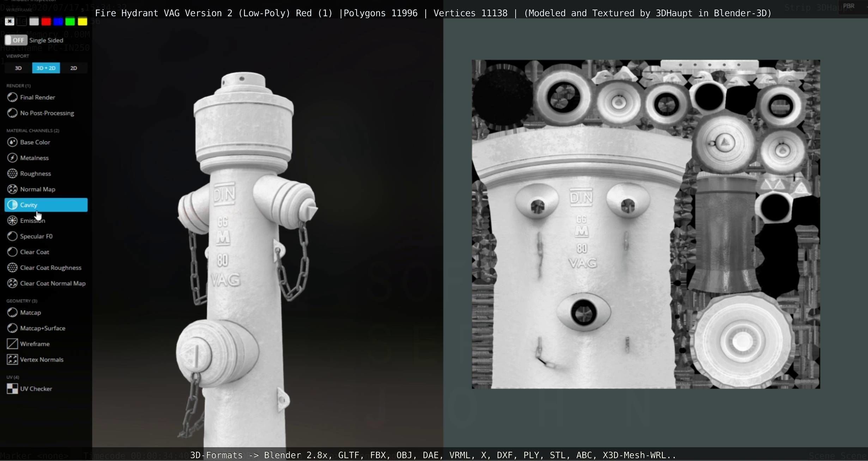Switch viewport to 2D only
The height and width of the screenshot is (461, 868).
coord(73,68)
